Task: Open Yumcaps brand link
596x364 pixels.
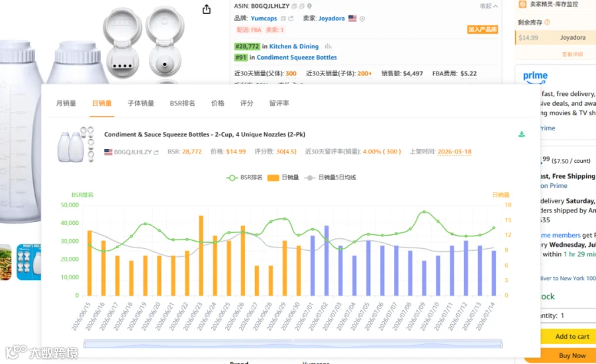Action: click(264, 19)
